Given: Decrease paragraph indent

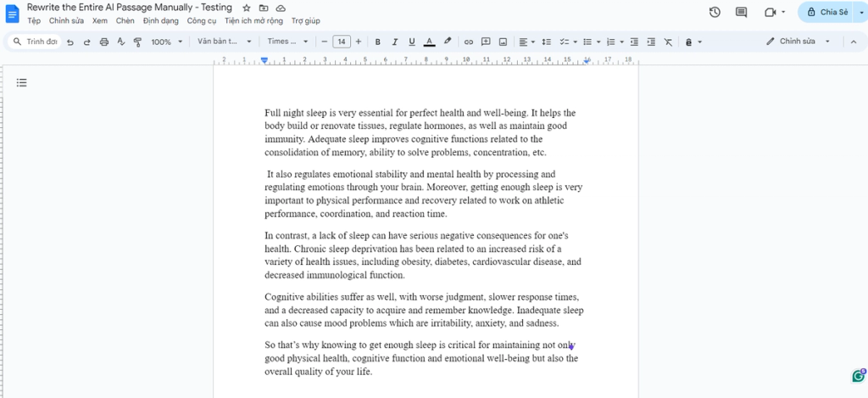Looking at the screenshot, I should (634, 42).
